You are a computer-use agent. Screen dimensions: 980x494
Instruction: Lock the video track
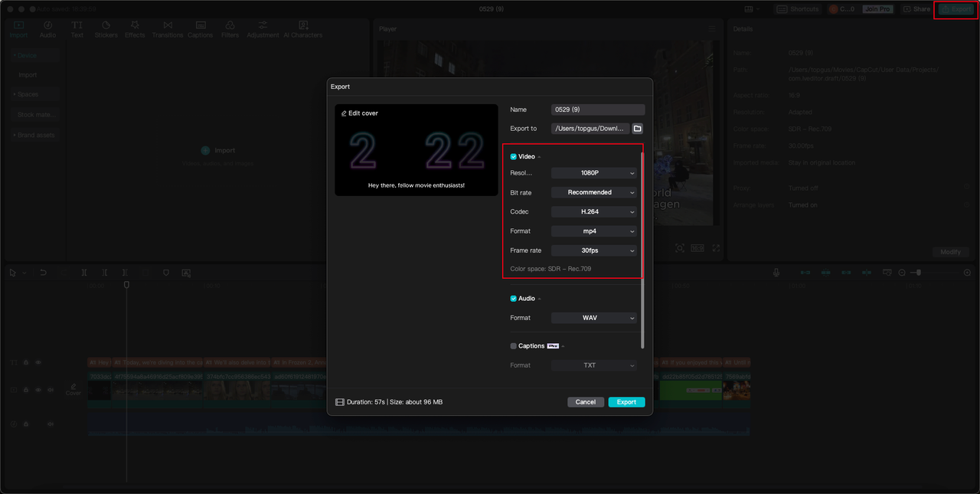[x=26, y=390]
